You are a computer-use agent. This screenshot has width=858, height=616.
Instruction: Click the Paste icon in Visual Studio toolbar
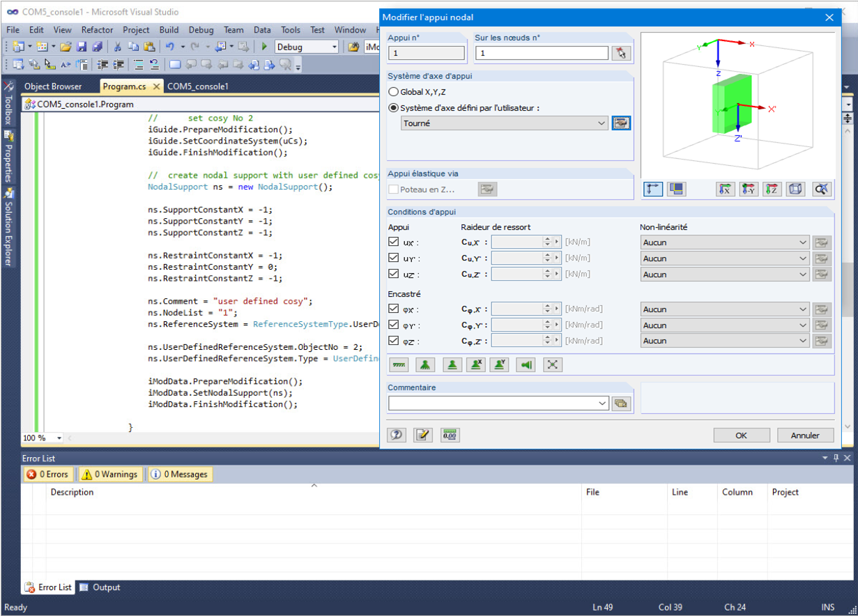coord(149,47)
